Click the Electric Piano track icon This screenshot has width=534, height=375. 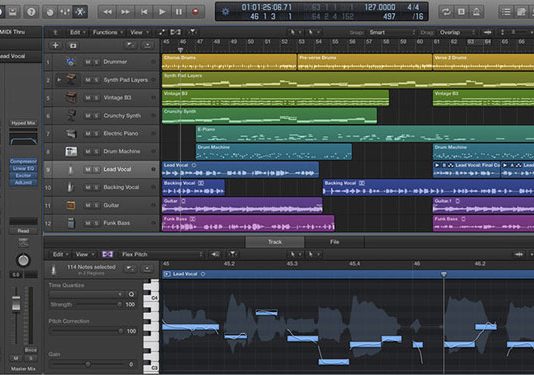(71, 134)
